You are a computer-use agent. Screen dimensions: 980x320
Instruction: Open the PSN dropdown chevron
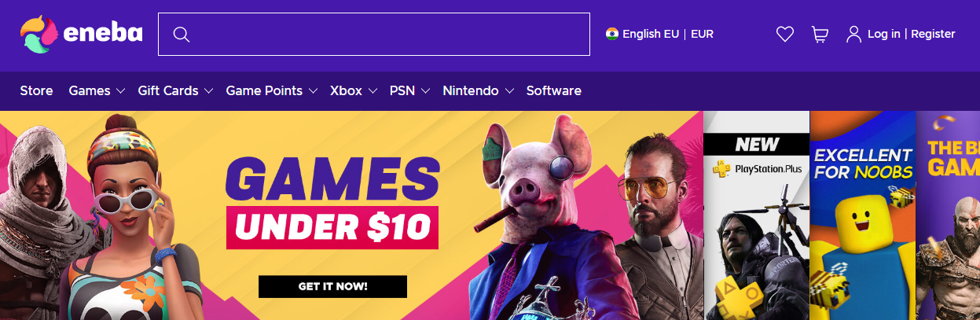point(425,91)
